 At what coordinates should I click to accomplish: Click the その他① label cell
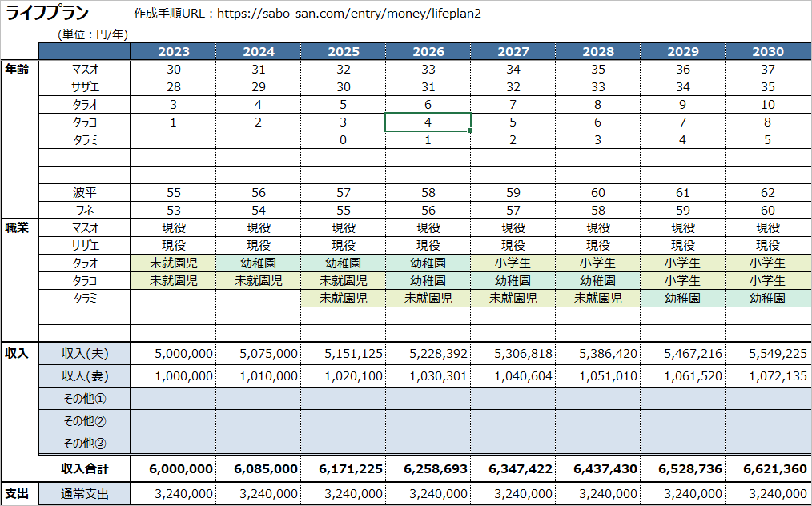(84, 398)
